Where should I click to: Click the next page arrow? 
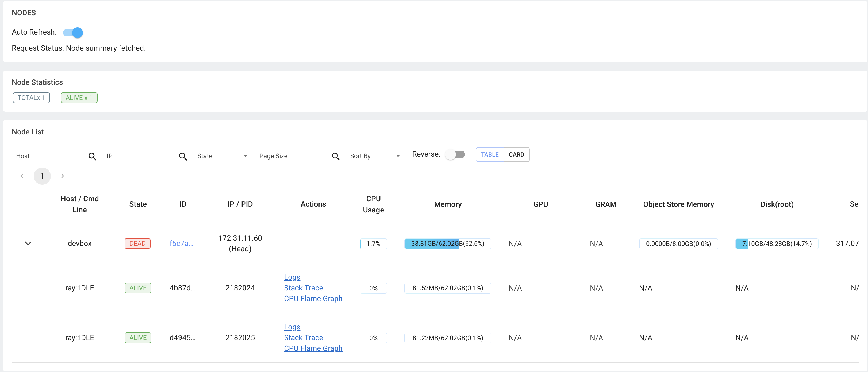(62, 176)
